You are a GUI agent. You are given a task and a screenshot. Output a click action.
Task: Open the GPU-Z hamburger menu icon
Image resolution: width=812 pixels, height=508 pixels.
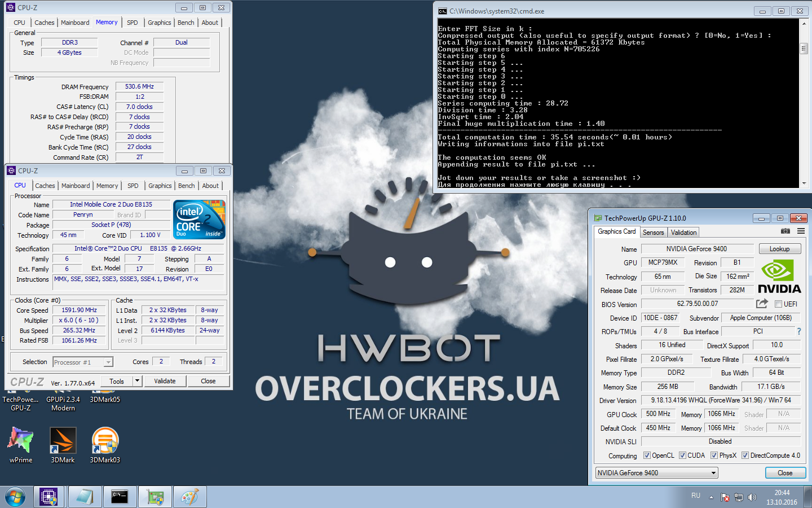pos(801,231)
